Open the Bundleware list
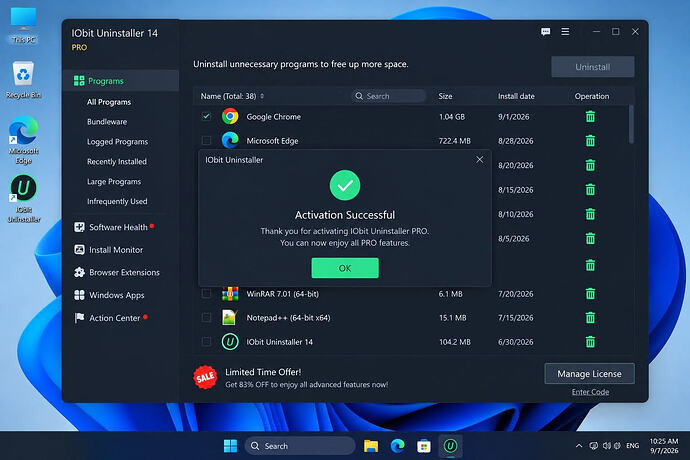 click(x=107, y=121)
